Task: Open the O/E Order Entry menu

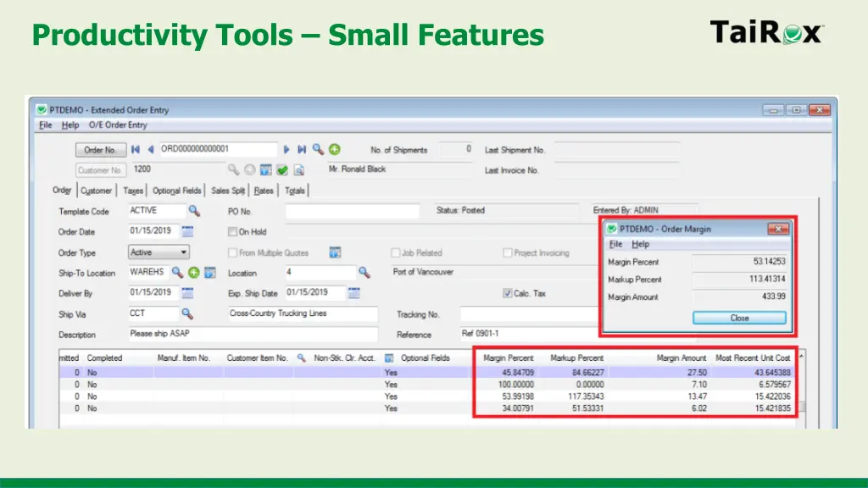Action: pyautogui.click(x=118, y=125)
